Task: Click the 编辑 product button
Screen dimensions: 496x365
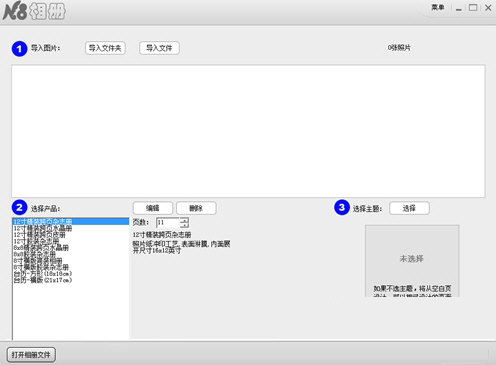Action: click(153, 208)
